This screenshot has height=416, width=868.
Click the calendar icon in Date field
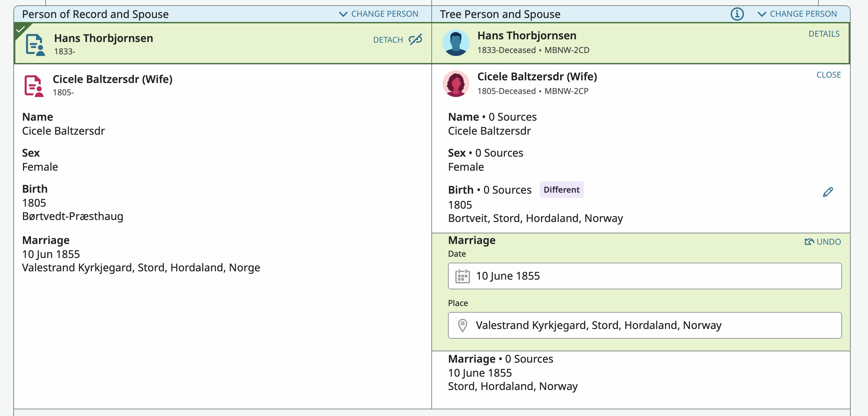[x=462, y=276]
